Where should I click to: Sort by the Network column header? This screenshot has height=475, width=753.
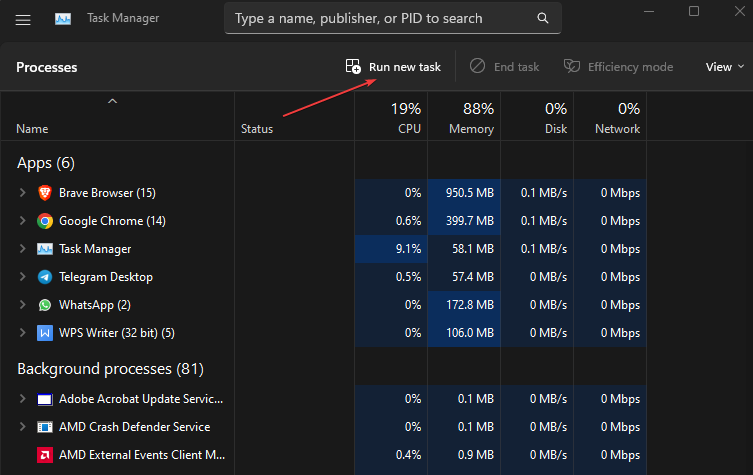610,118
